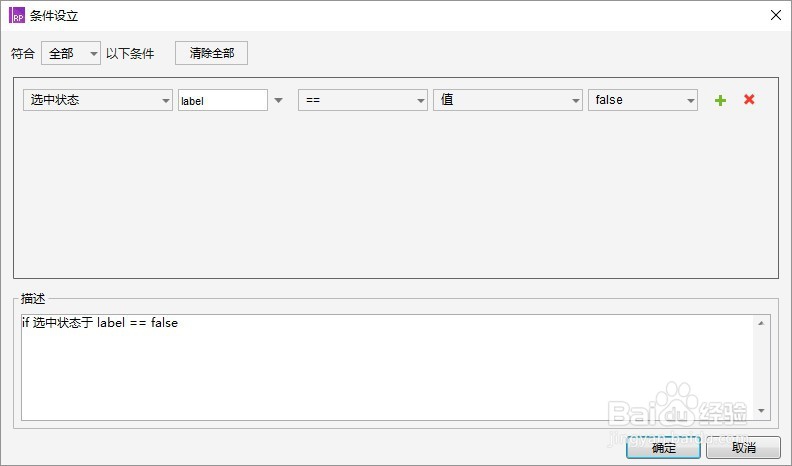Open the == operator dropdown
792x466 pixels.
coord(363,100)
